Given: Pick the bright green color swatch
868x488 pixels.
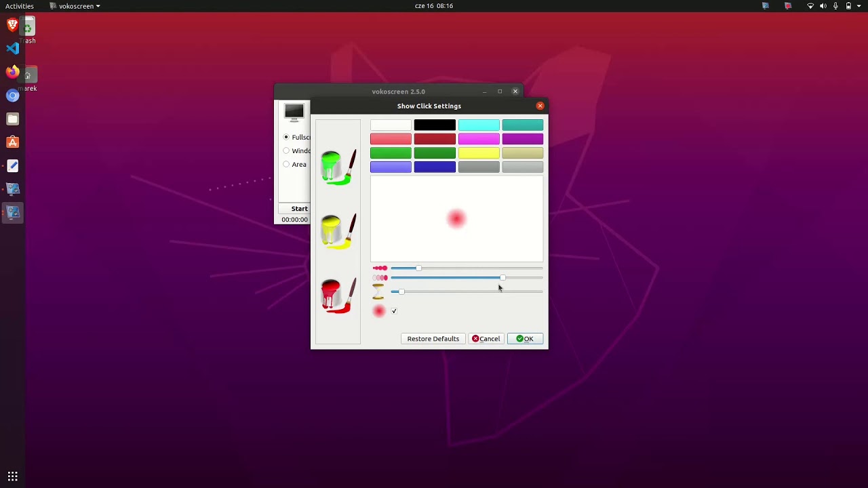Looking at the screenshot, I should pos(391,153).
